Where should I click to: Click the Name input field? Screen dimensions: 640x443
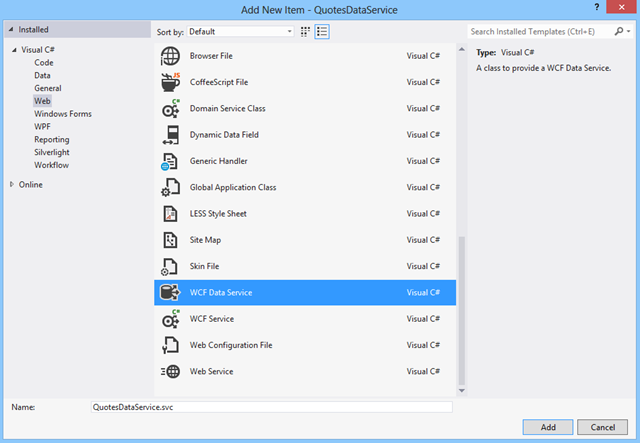(271, 407)
